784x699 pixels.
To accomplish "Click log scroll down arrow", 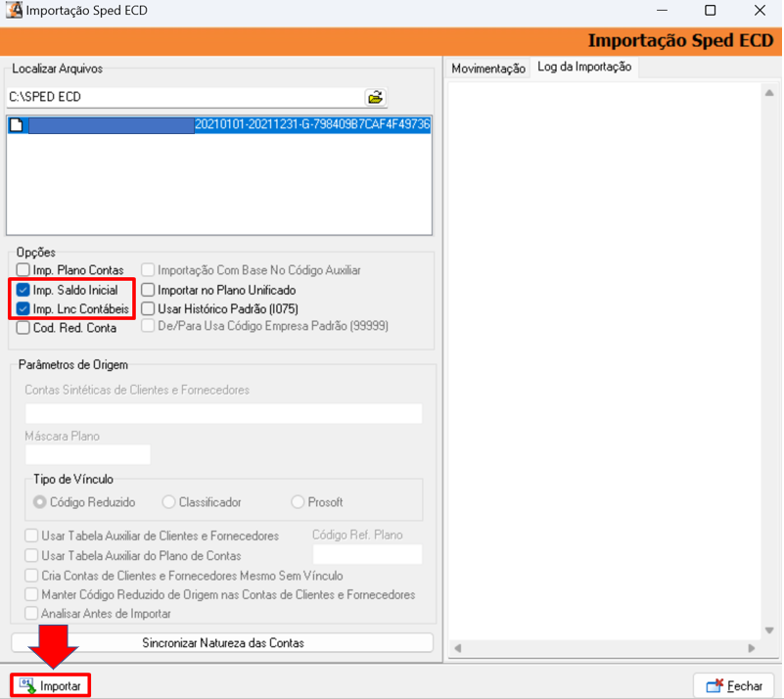I will (x=769, y=630).
